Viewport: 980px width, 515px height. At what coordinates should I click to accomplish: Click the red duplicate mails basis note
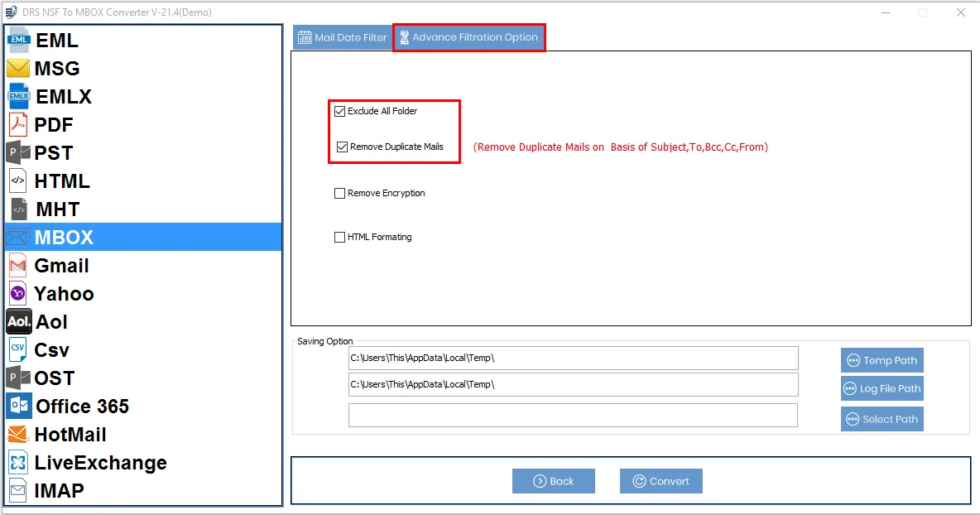[621, 147]
